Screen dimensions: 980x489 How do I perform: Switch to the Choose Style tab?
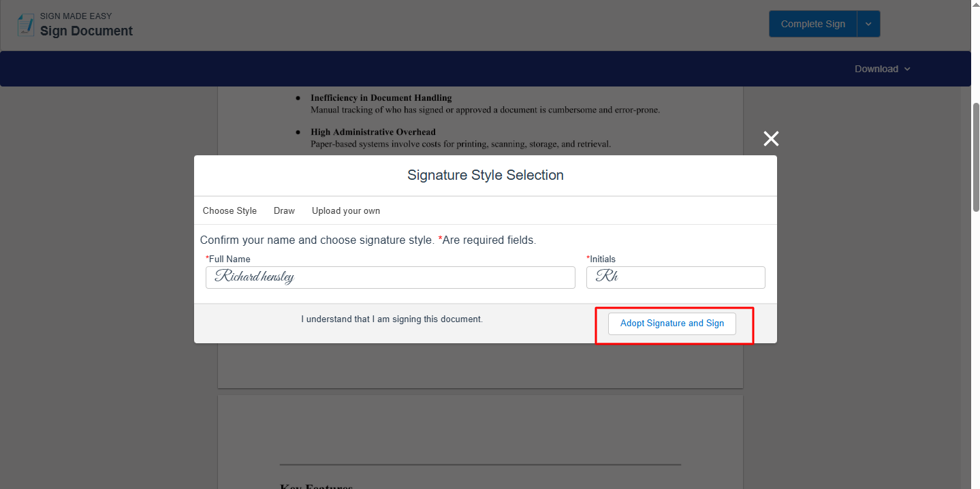(x=230, y=211)
